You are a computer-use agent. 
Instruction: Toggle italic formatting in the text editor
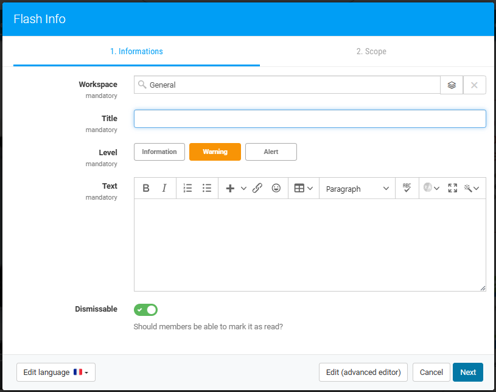click(x=164, y=188)
